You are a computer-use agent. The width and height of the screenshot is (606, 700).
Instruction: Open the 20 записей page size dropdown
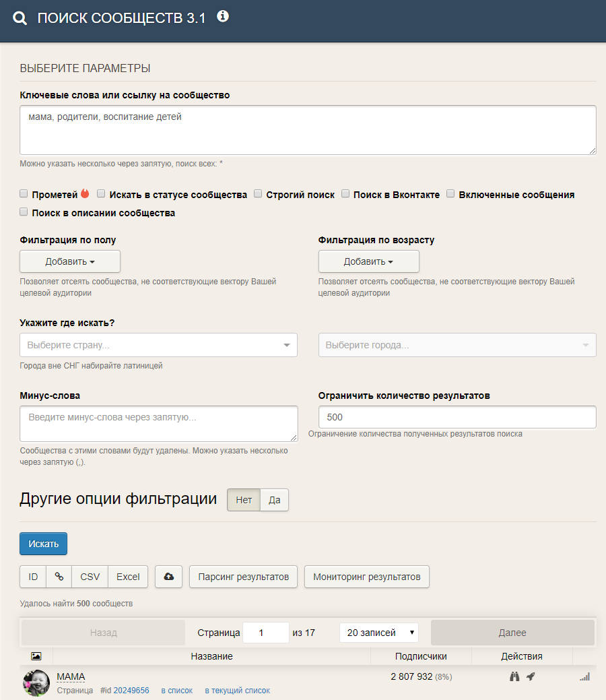(x=379, y=633)
